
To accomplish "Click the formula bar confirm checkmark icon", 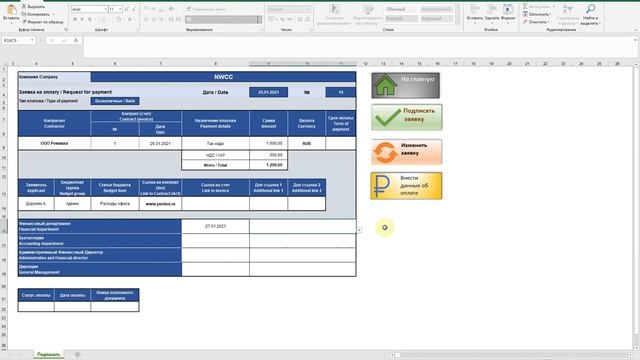I will coord(64,40).
